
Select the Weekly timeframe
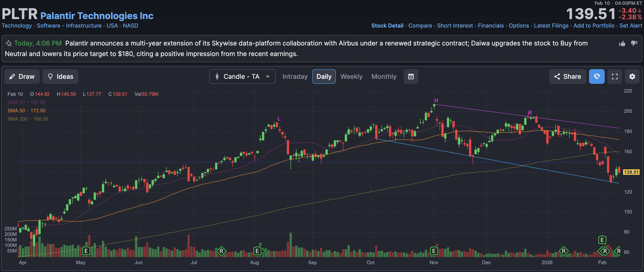(351, 76)
